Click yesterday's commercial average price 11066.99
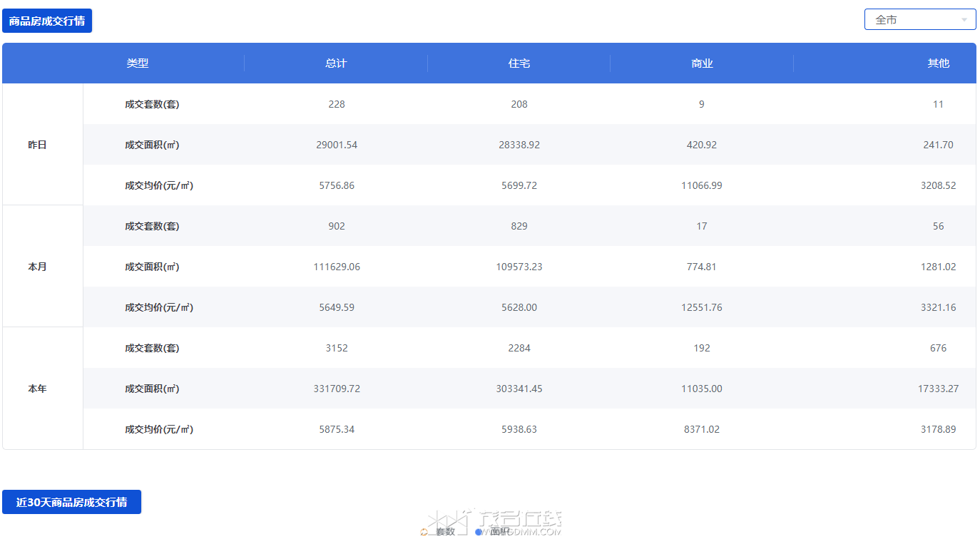 click(702, 185)
